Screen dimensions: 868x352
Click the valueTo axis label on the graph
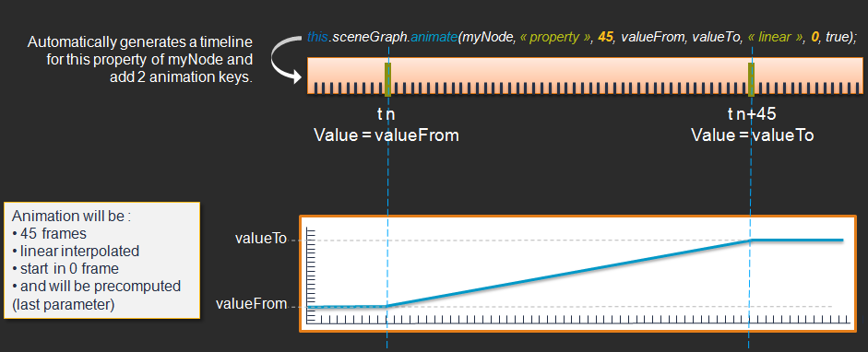(261, 239)
